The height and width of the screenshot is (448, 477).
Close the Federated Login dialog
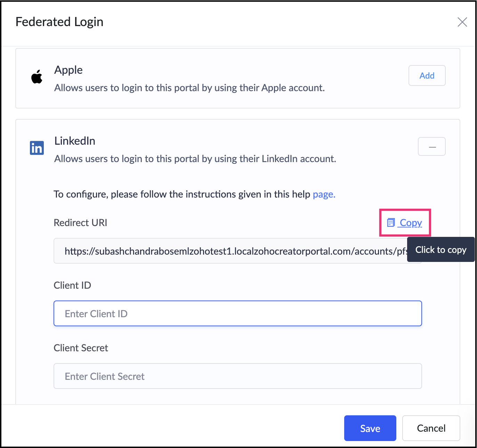click(x=462, y=22)
